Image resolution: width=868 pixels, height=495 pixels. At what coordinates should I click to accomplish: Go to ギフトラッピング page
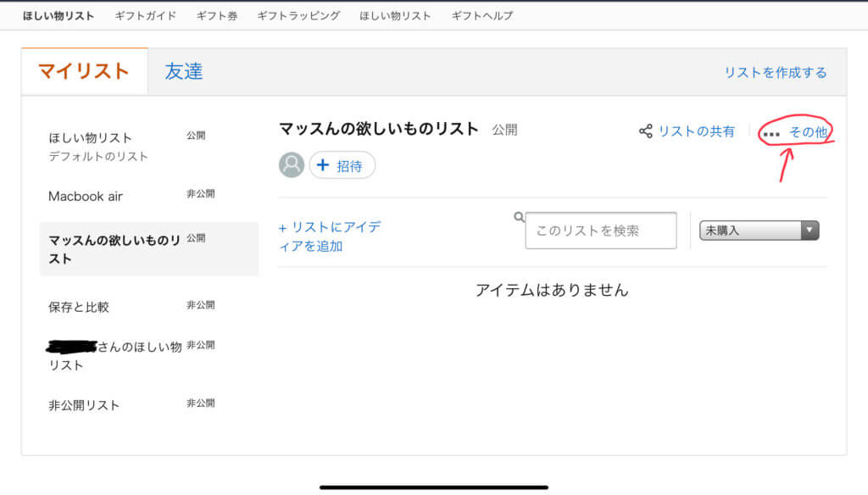coord(298,15)
